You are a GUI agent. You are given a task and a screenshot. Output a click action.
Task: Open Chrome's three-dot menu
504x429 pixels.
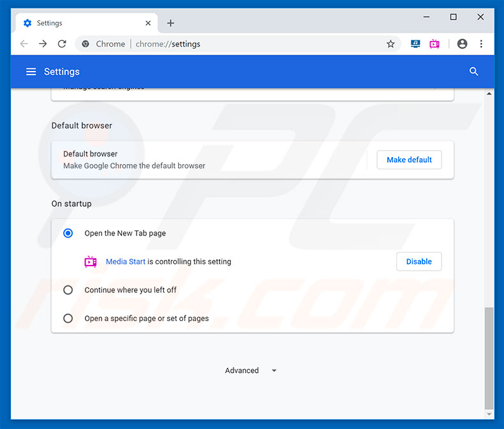point(481,44)
